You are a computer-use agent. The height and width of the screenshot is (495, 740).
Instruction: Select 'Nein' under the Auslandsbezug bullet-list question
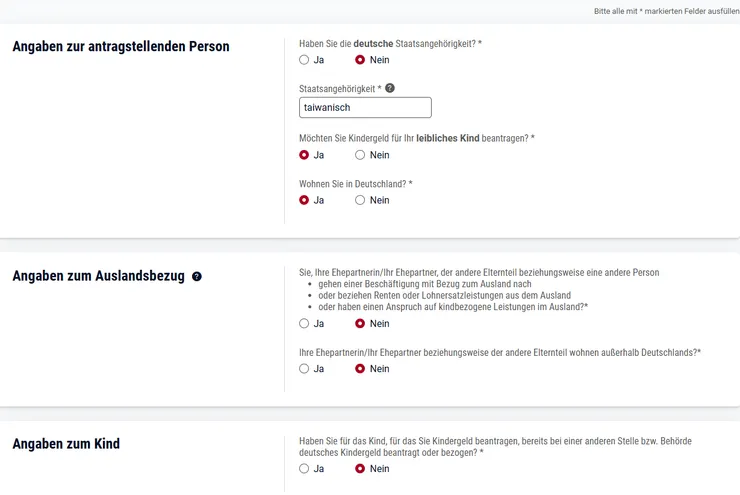pos(360,324)
